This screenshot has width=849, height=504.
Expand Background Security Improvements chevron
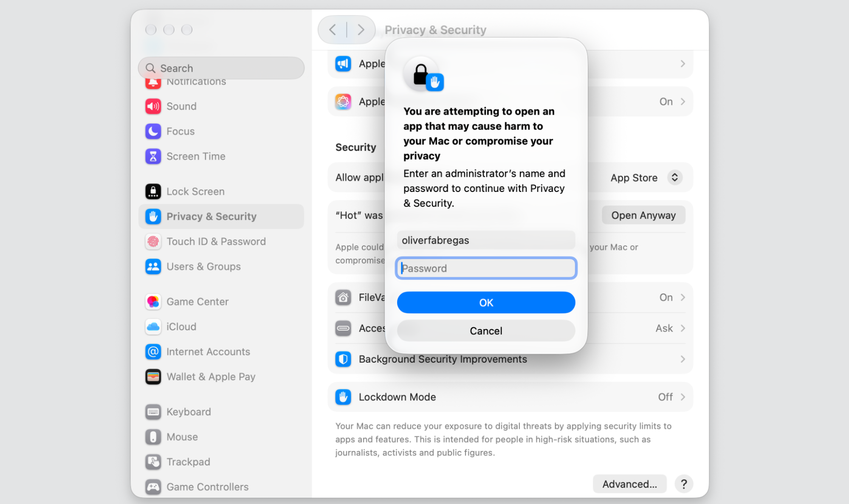coord(683,359)
